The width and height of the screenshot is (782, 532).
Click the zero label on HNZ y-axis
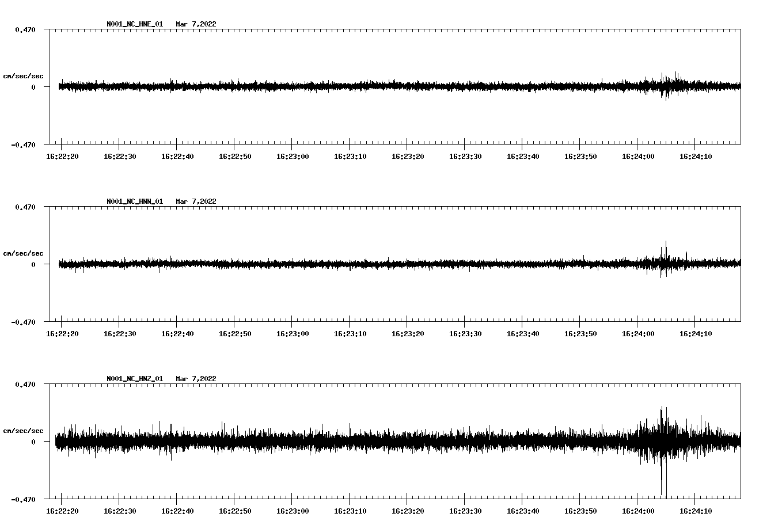coord(33,442)
